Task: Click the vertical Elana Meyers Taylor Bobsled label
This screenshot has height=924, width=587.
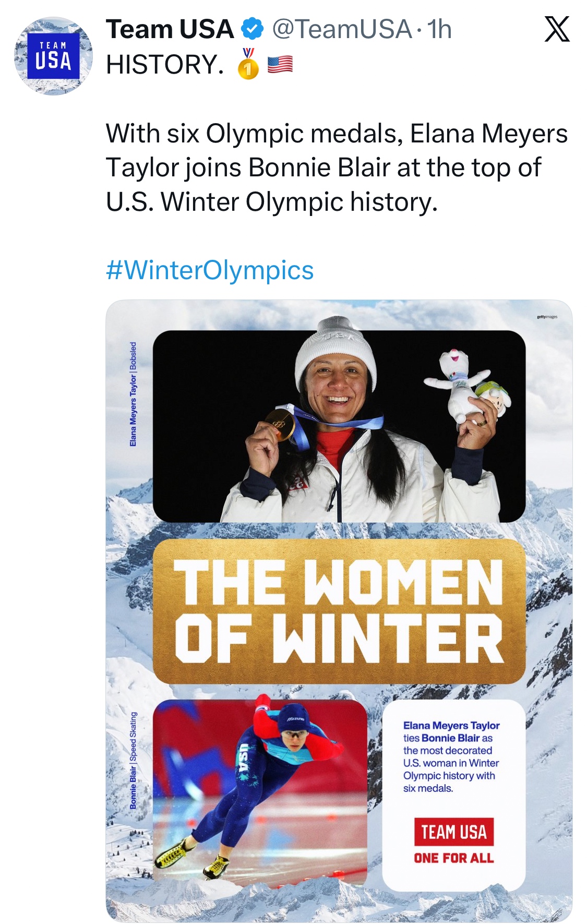Action: pos(133,394)
